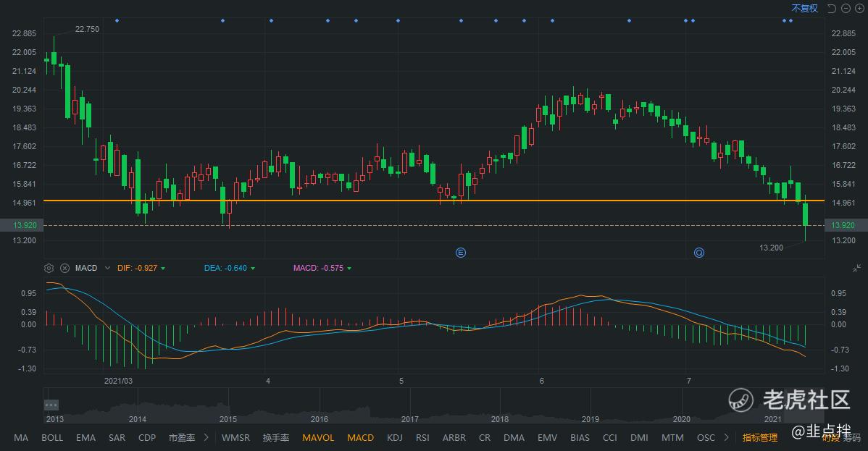Toggle the ARBR sub-indicator
This screenshot has width=868, height=451.
click(454, 438)
